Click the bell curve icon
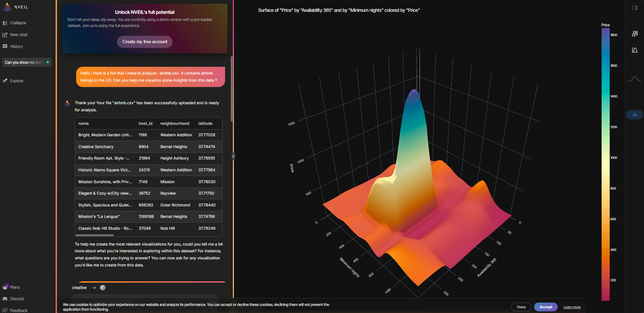 pyautogui.click(x=635, y=79)
